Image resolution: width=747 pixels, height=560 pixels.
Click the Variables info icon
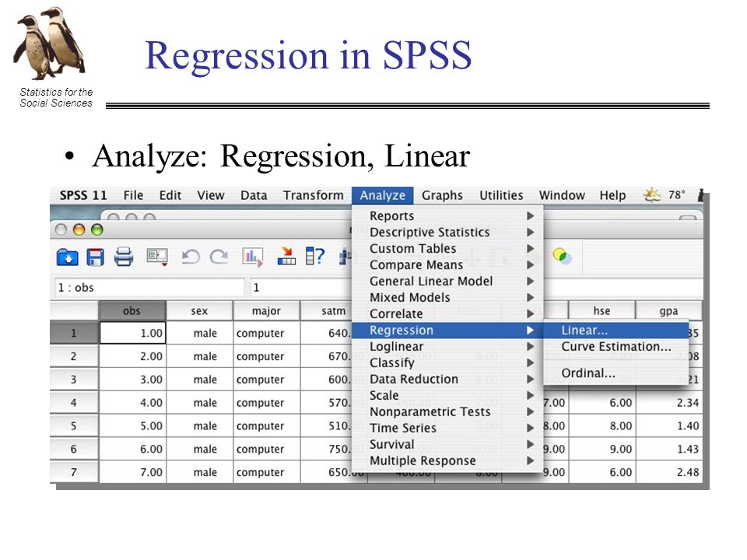pyautogui.click(x=315, y=256)
